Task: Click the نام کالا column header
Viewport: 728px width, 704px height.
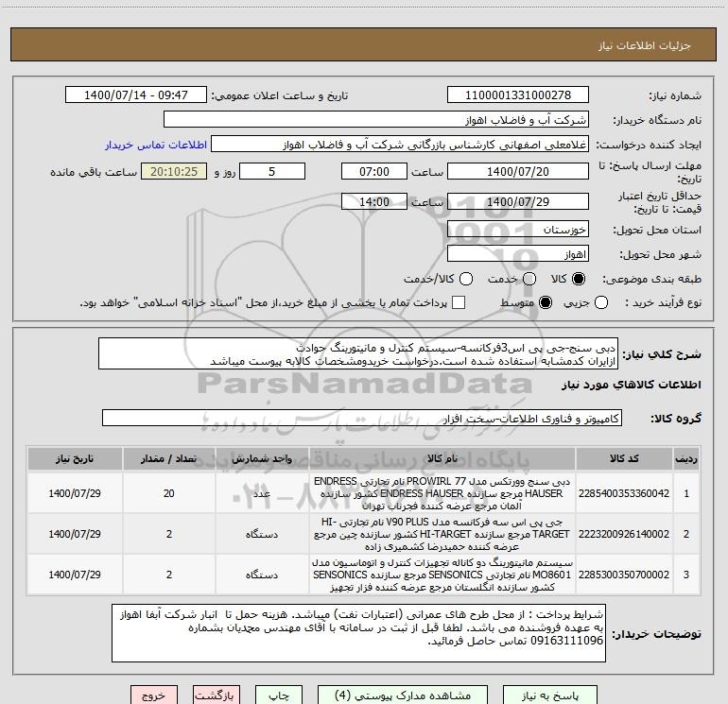Action: [x=442, y=459]
